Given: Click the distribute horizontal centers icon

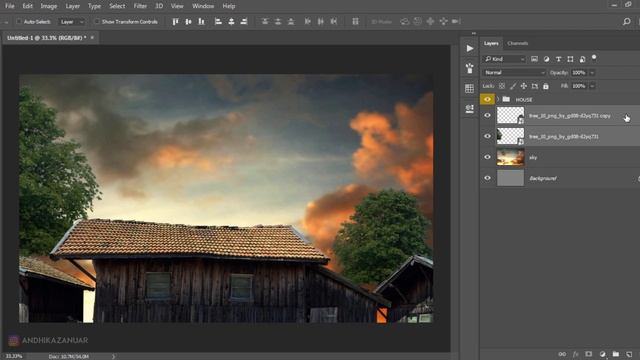Looking at the screenshot, I should pyautogui.click(x=321, y=22).
